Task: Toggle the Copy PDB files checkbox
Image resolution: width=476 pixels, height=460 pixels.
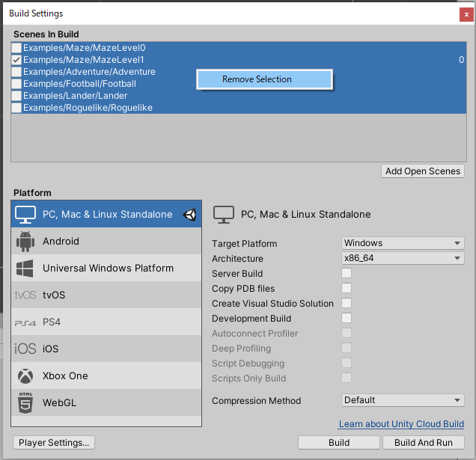Action: 347,288
